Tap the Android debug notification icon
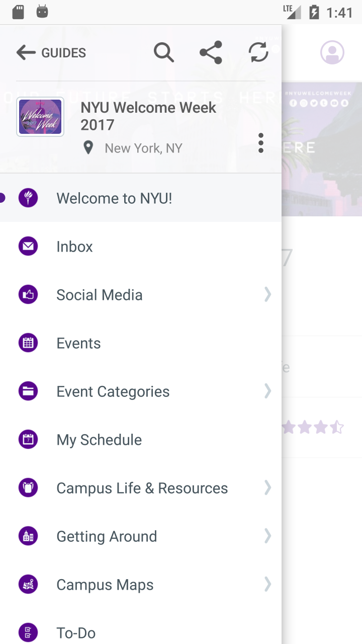The height and width of the screenshot is (644, 362). [x=42, y=12]
